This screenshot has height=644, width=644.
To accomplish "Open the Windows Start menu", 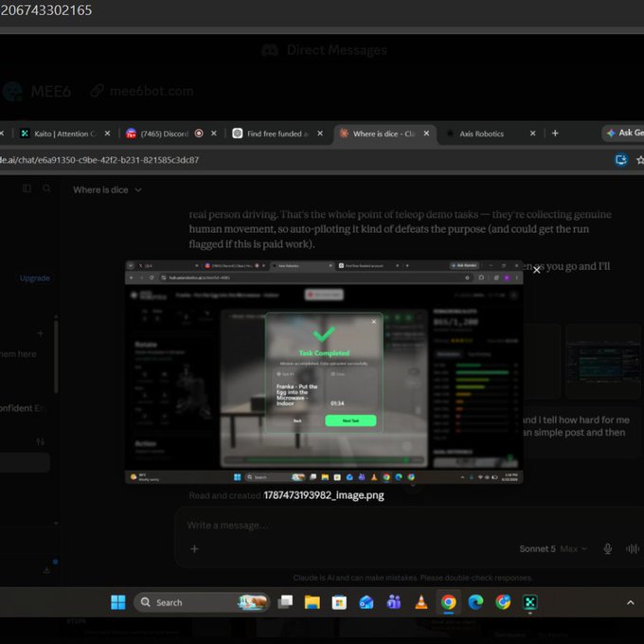I will coord(118,602).
